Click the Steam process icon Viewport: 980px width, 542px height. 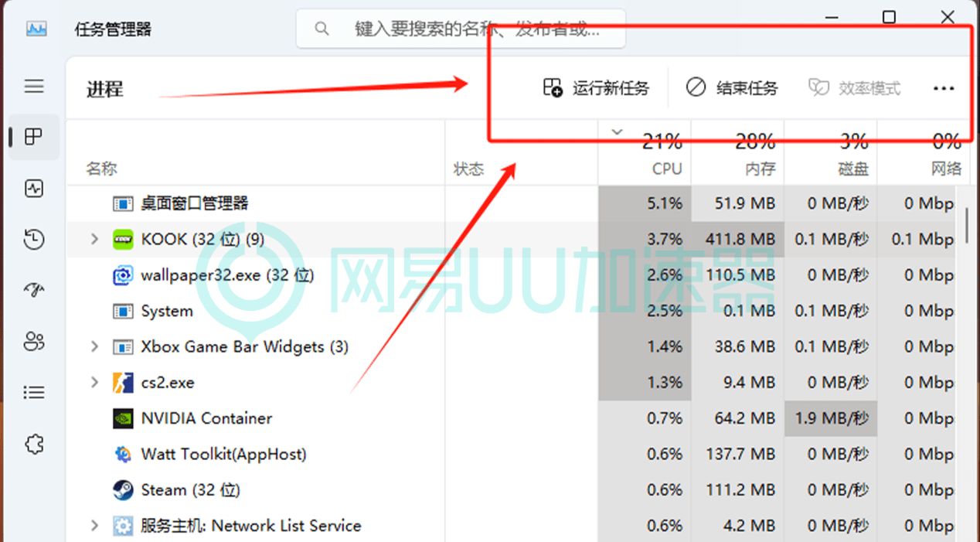(123, 490)
